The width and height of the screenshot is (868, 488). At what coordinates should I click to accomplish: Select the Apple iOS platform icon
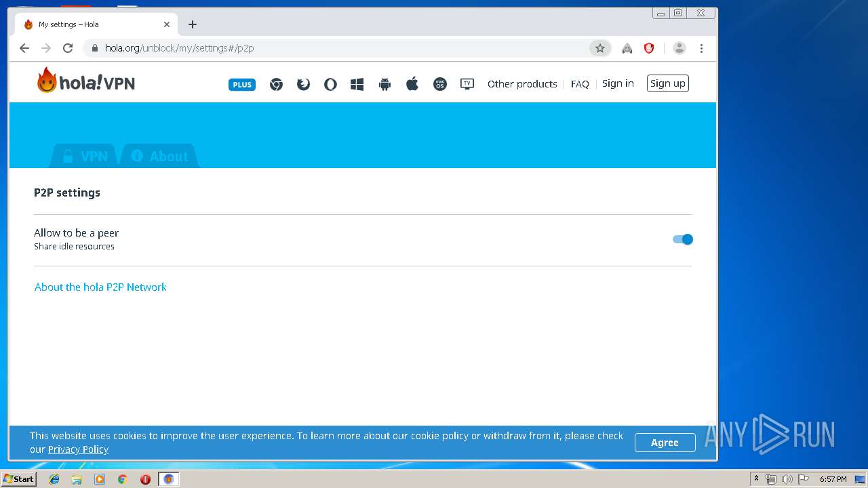412,84
